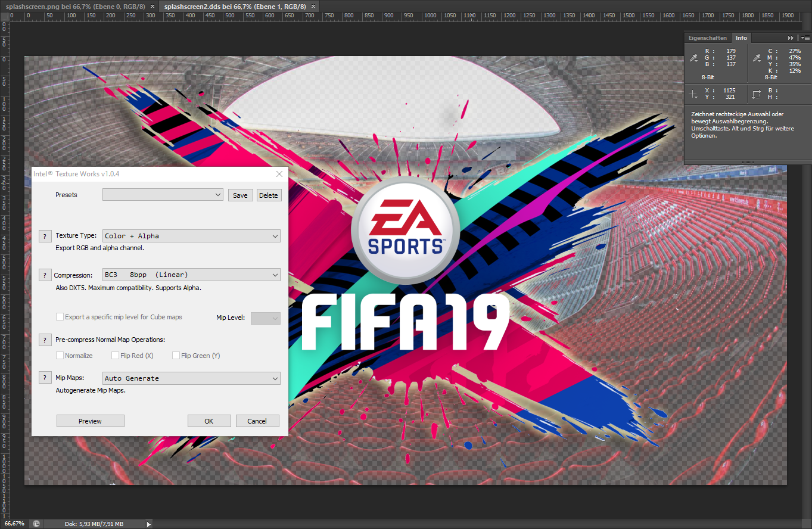The height and width of the screenshot is (529, 812).
Task: Select the Info panel tab
Action: click(741, 38)
